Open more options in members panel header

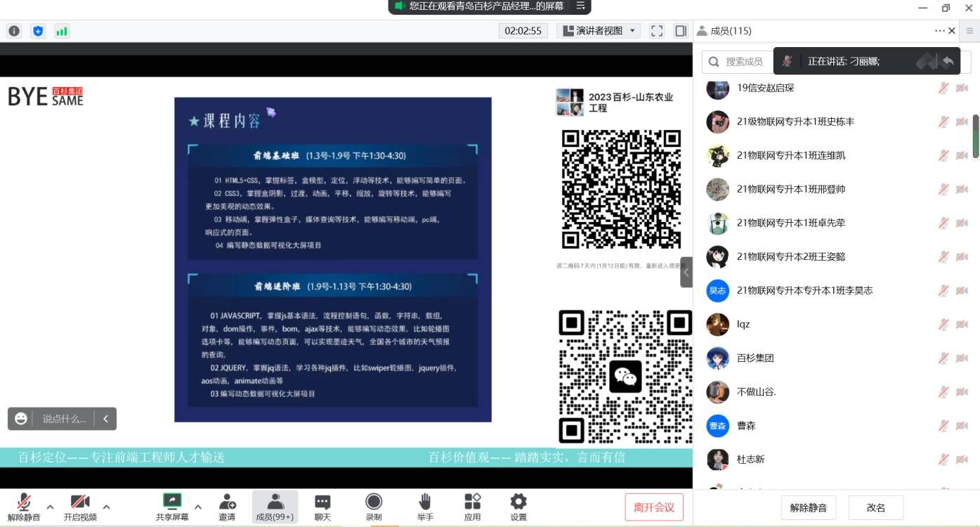pyautogui.click(x=939, y=31)
